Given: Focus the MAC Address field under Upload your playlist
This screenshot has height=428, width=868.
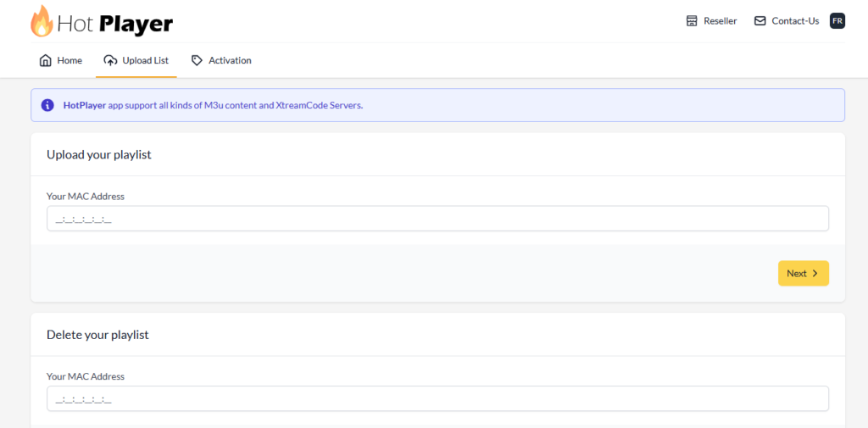Looking at the screenshot, I should [x=437, y=219].
